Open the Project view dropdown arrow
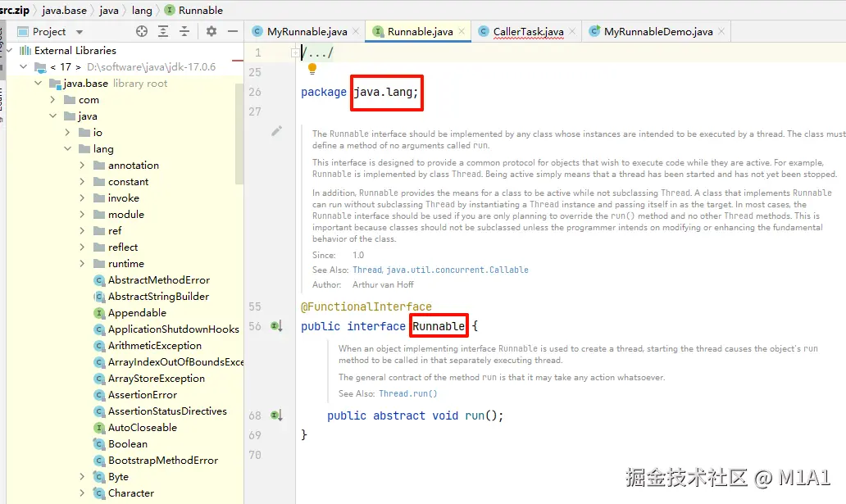Screen dimensions: 846x504 (x=80, y=32)
